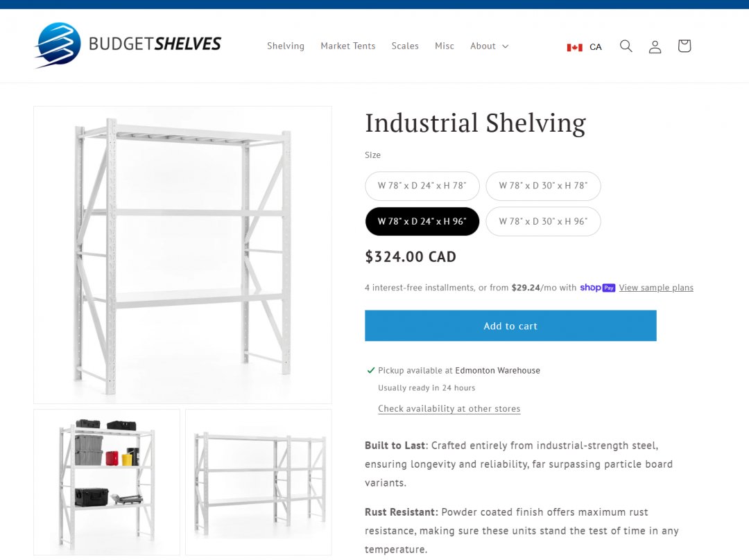The width and height of the screenshot is (749, 560).
Task: Open the search magnifier icon
Action: click(x=626, y=46)
